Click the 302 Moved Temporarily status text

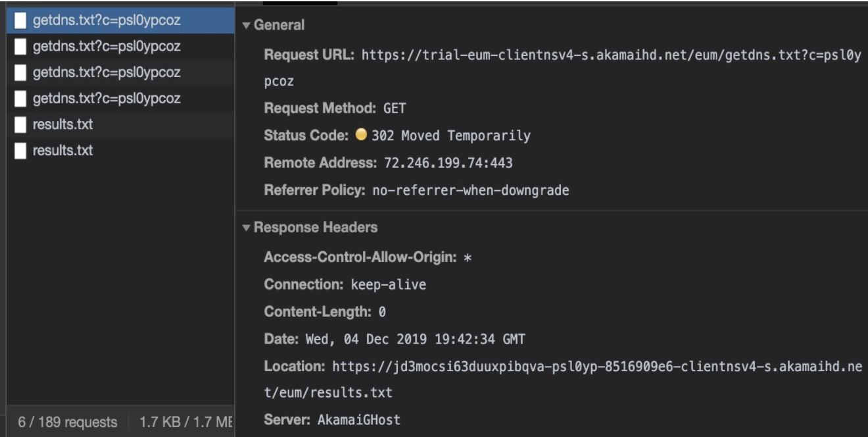click(x=451, y=136)
